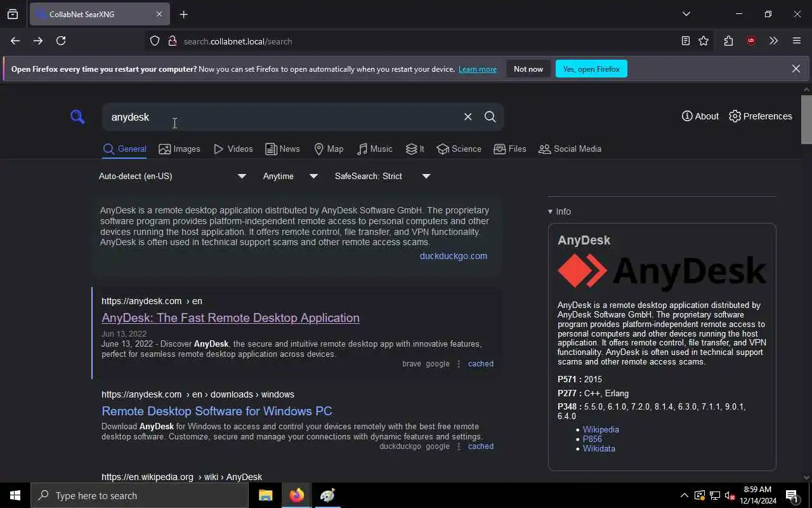Open Firefox application hamburger menu

[x=797, y=41]
